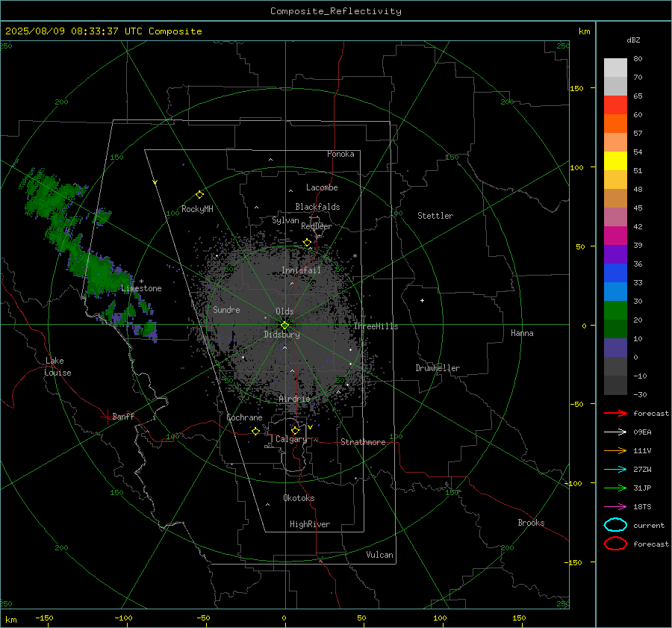Click the Calgary city label
Viewport: 672px width, 628px height.
291,439
